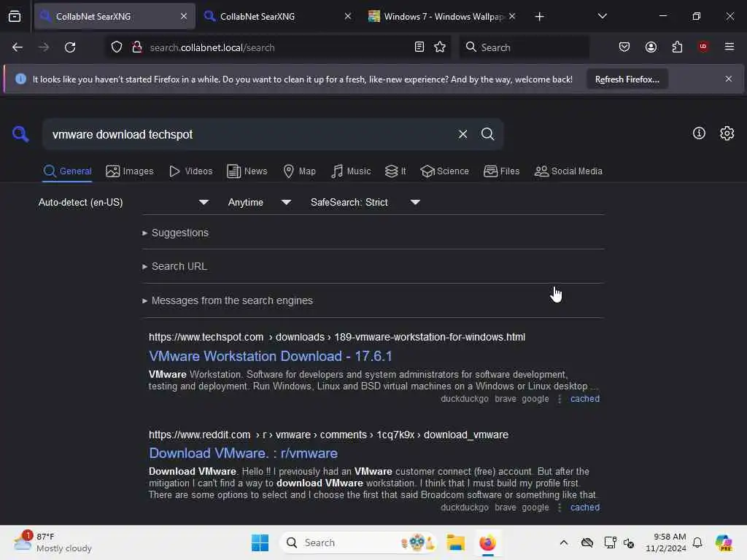
Task: Open the Anytime time range dropdown
Action: tap(259, 203)
